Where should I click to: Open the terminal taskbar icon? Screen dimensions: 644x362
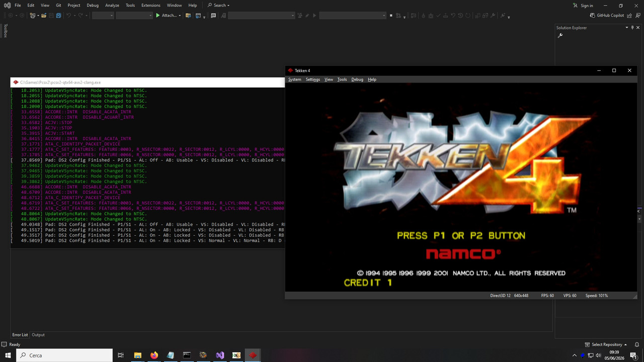[x=187, y=355]
